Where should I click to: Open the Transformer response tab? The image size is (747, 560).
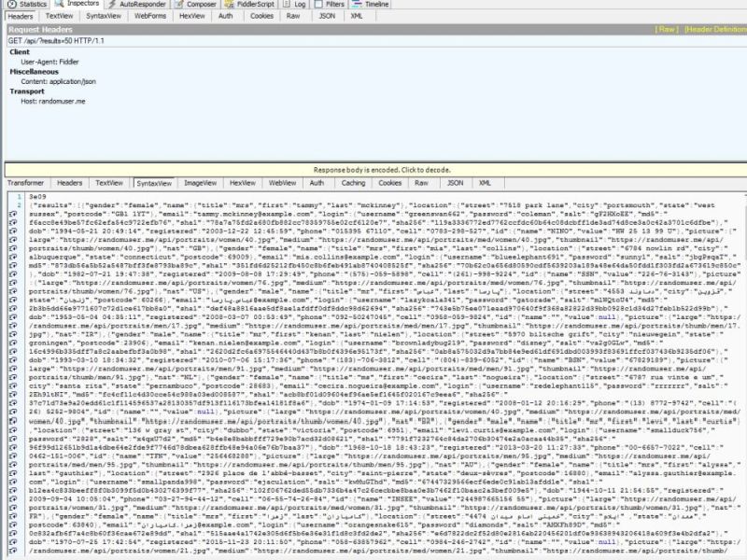click(26, 183)
